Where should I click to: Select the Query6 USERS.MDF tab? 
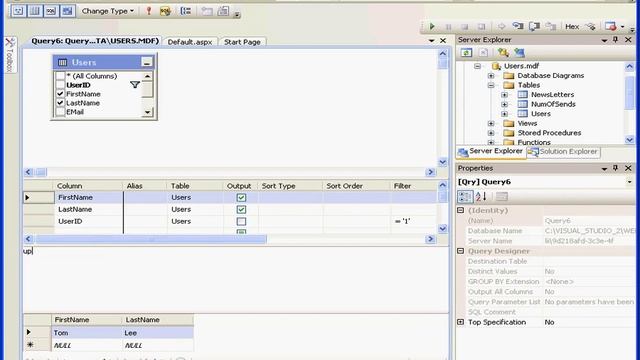coord(95,41)
